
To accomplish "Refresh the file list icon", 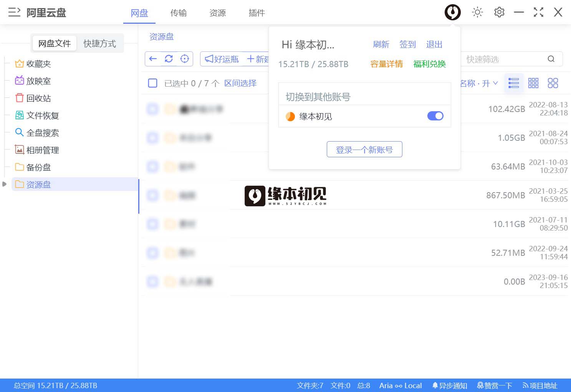I will coord(169,59).
